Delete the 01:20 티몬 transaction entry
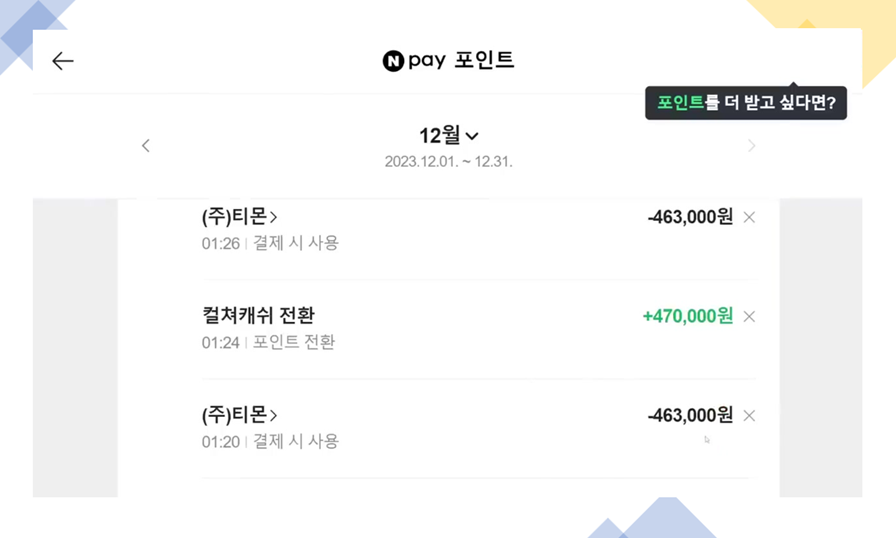This screenshot has width=896, height=538. pos(749,416)
